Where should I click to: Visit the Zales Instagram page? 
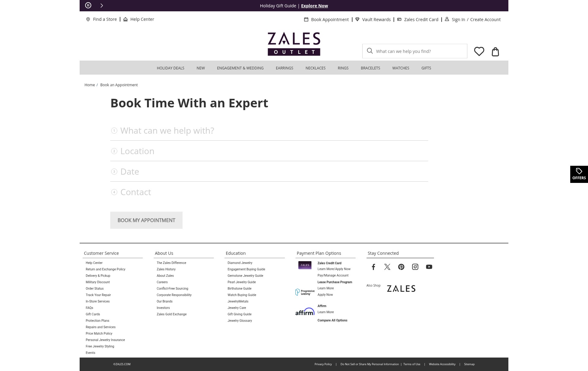[x=415, y=267]
